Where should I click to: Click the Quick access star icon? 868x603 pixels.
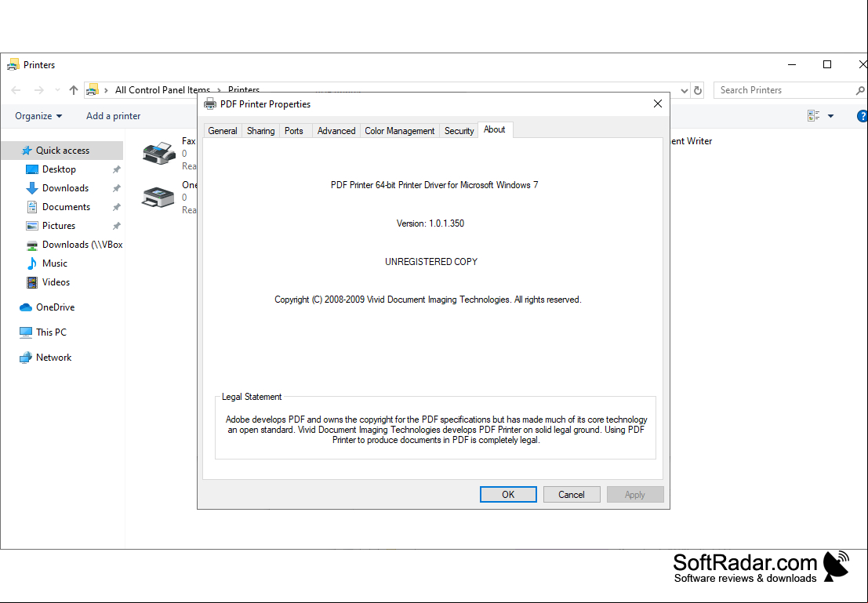click(x=27, y=151)
